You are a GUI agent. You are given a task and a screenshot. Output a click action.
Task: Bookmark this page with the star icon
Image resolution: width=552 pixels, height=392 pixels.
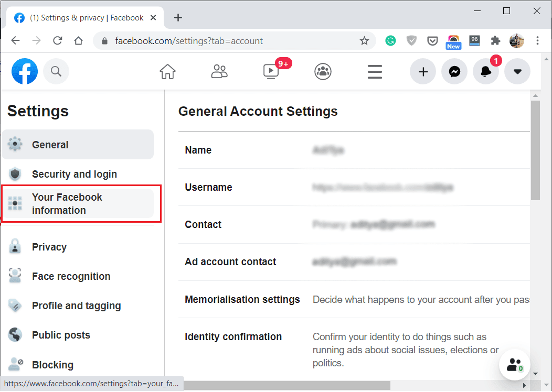[364, 40]
